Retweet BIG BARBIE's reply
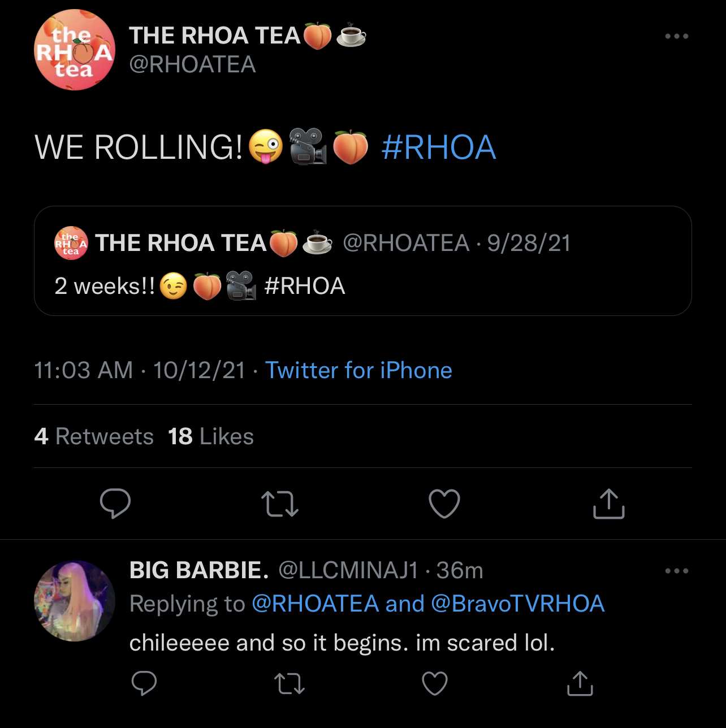 [x=289, y=683]
